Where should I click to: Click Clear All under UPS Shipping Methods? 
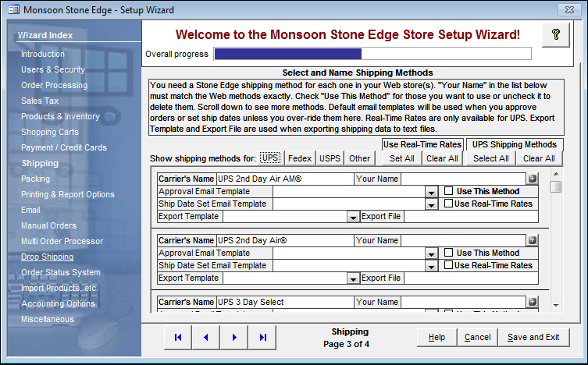539,158
